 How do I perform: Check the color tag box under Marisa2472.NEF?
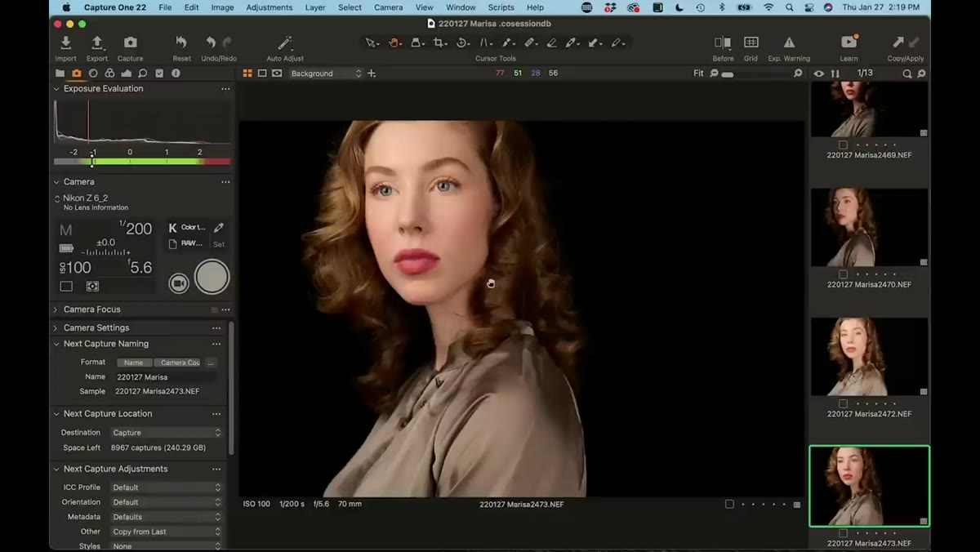tap(844, 403)
